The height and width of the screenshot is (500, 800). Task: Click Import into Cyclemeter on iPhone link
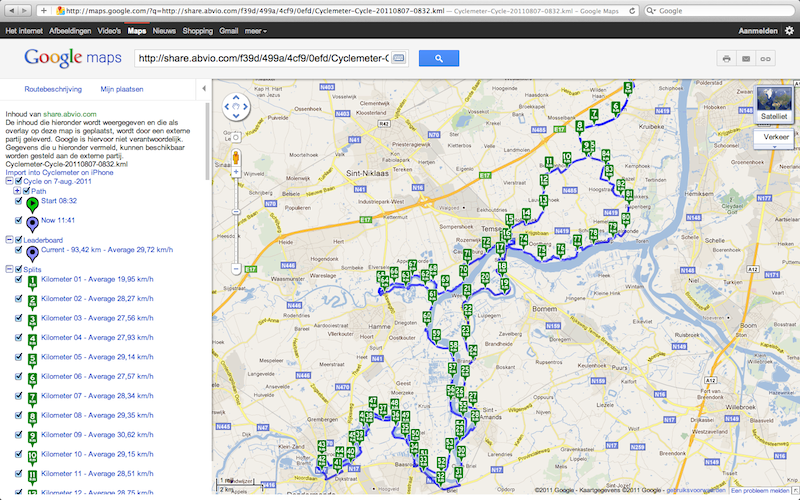60,172
